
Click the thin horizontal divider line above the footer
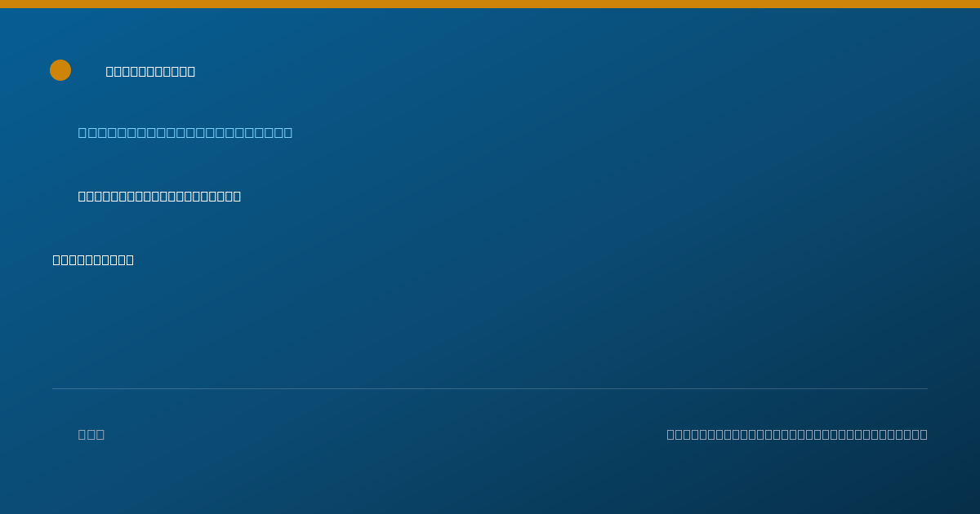click(490, 388)
